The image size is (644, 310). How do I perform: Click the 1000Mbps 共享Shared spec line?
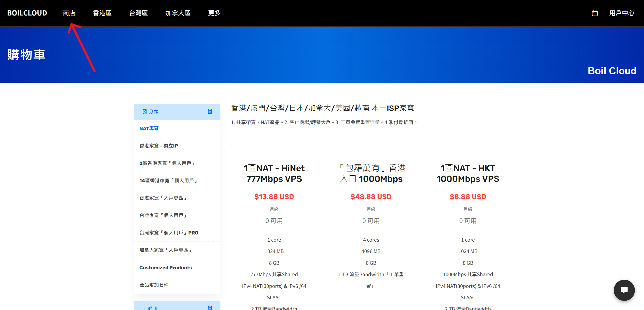pyautogui.click(x=468, y=274)
